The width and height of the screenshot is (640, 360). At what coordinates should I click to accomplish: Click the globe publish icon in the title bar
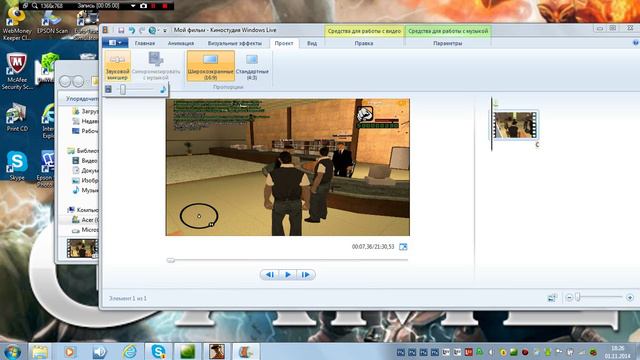[152, 30]
